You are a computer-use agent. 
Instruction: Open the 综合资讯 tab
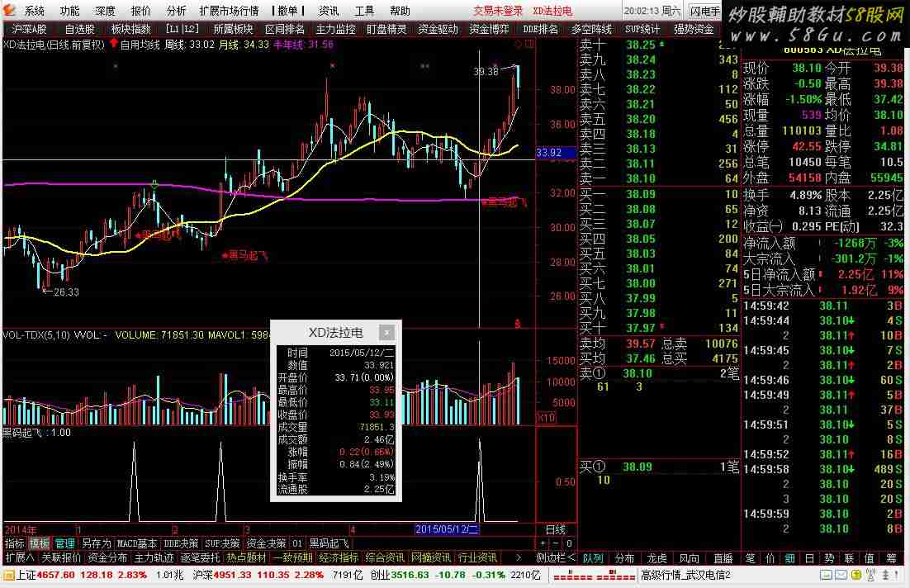tap(384, 557)
